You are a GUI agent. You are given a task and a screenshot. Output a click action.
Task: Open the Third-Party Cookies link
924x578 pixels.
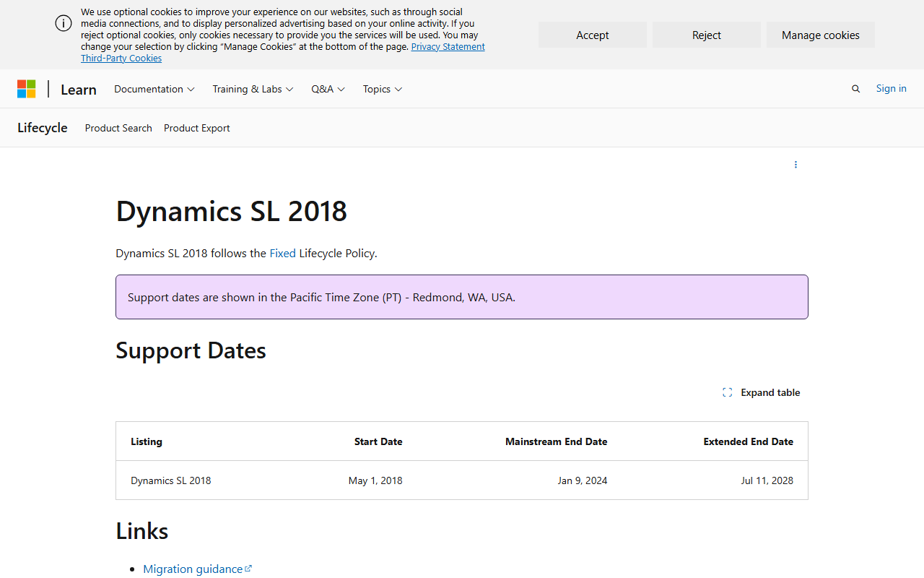tap(121, 58)
